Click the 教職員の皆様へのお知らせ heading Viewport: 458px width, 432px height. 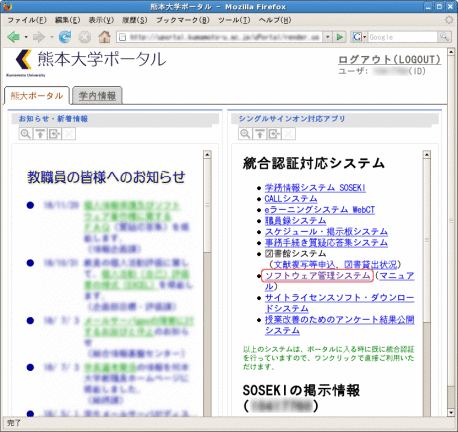[106, 177]
